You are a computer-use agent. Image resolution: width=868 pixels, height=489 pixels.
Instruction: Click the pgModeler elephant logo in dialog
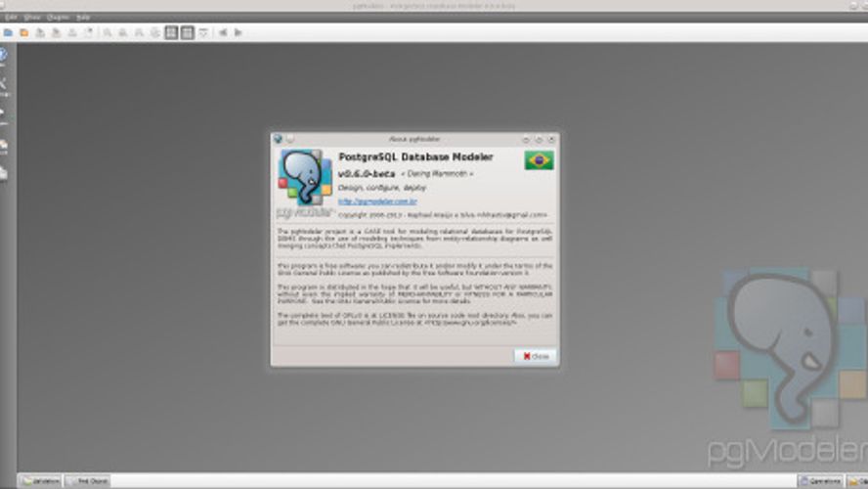click(305, 178)
